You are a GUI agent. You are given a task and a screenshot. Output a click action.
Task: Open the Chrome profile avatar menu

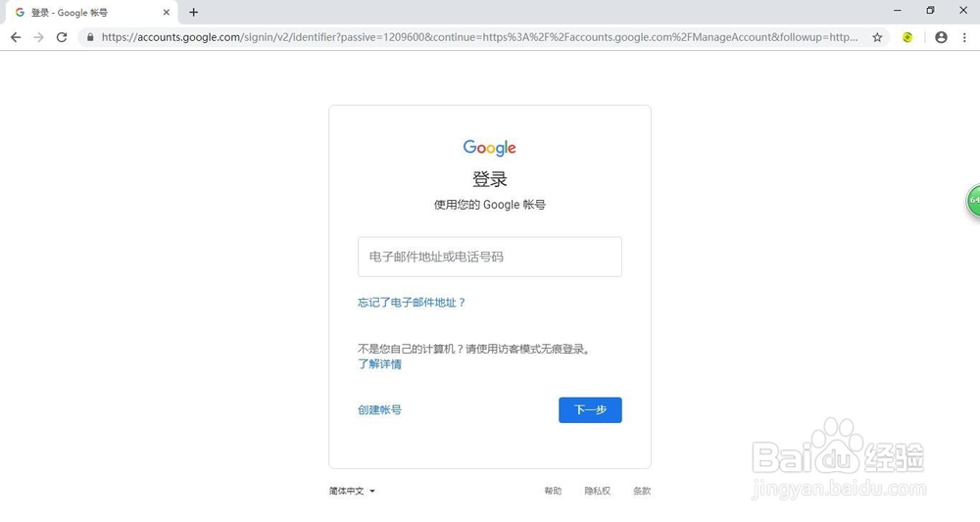pos(941,37)
